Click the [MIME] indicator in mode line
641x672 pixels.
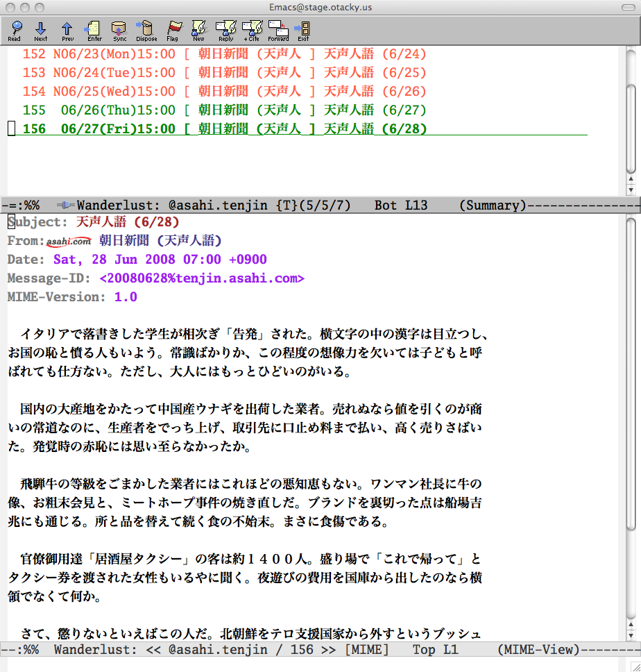pyautogui.click(x=367, y=650)
